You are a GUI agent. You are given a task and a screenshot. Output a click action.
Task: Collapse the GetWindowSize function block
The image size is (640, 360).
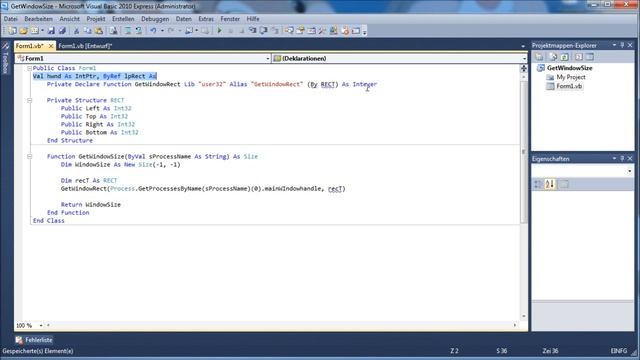click(x=29, y=156)
